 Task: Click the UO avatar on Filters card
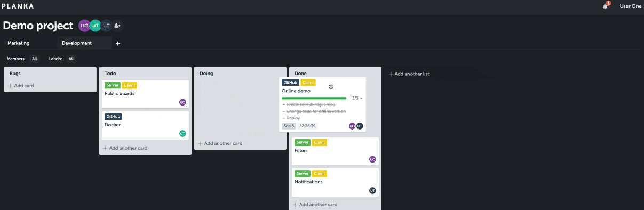click(x=372, y=159)
